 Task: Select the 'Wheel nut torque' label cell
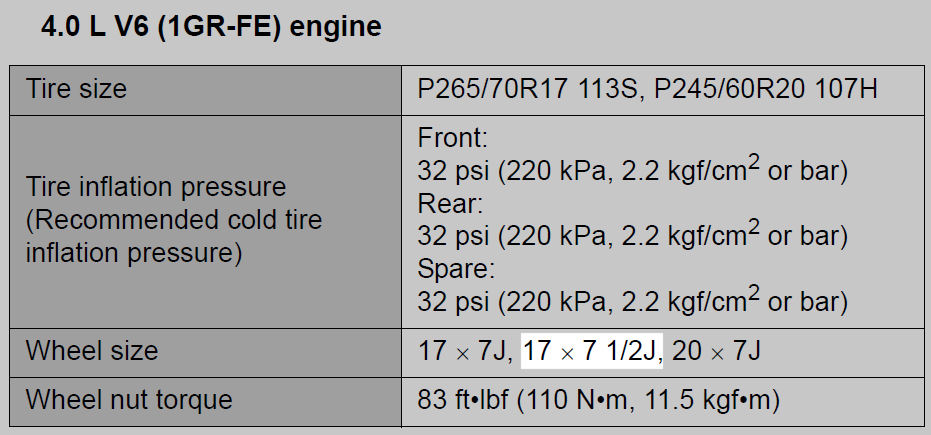[x=205, y=402]
